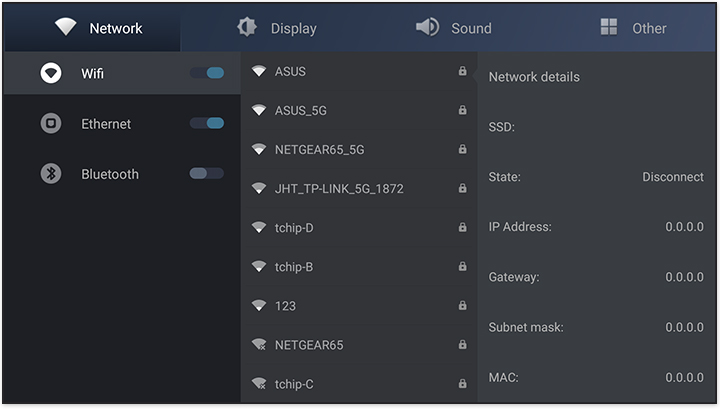Switch to the Sound tab
The height and width of the screenshot is (409, 720).
point(454,28)
